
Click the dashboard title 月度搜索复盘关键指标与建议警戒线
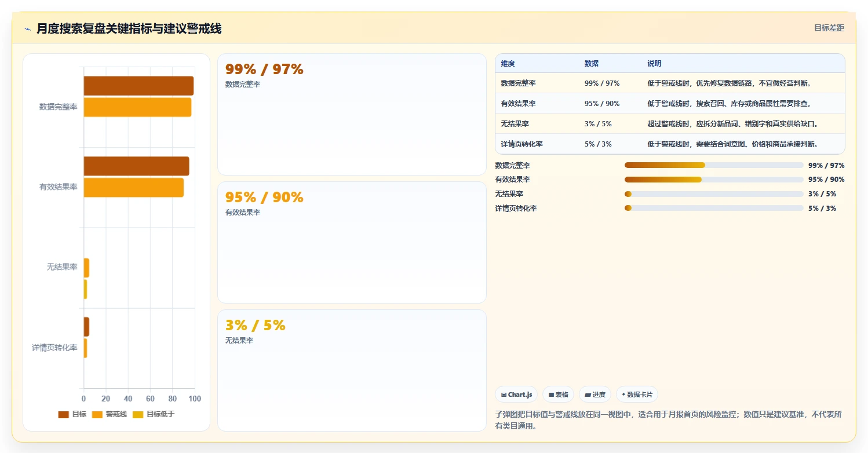(129, 29)
